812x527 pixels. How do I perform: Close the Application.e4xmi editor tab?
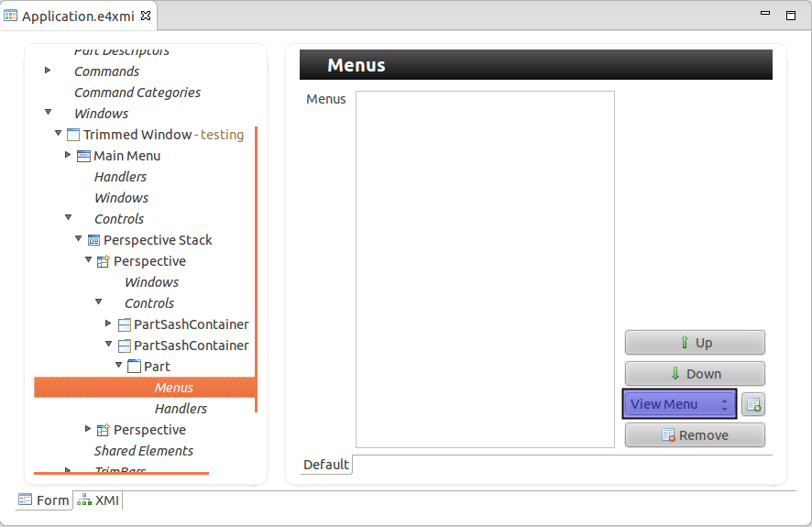point(147,16)
